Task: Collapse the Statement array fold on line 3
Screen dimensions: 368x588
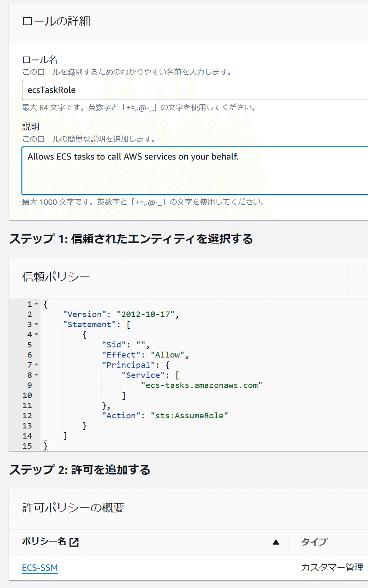Action: click(36, 324)
